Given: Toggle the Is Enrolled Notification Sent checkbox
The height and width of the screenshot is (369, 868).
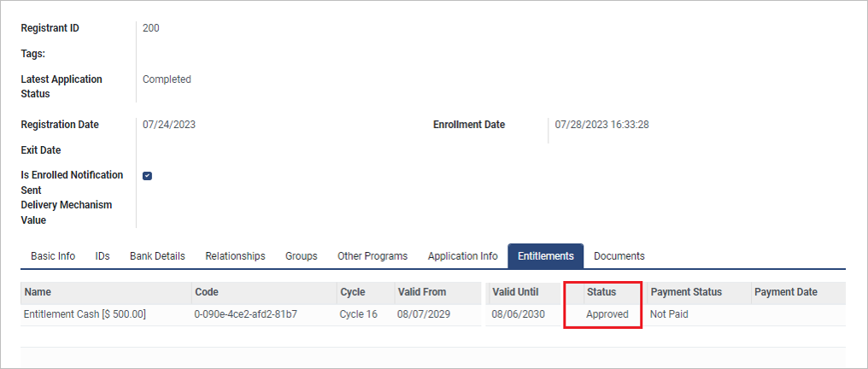Looking at the screenshot, I should point(147,176).
